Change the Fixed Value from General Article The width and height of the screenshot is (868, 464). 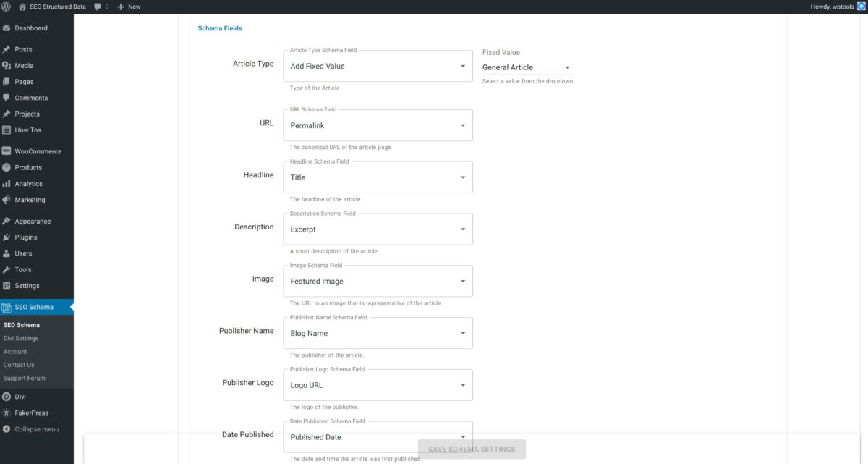527,67
